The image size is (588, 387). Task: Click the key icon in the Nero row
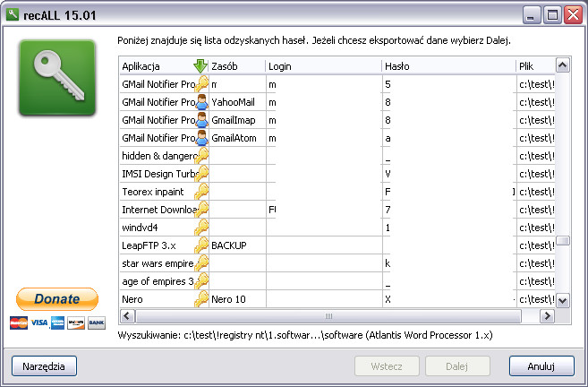[x=201, y=299]
